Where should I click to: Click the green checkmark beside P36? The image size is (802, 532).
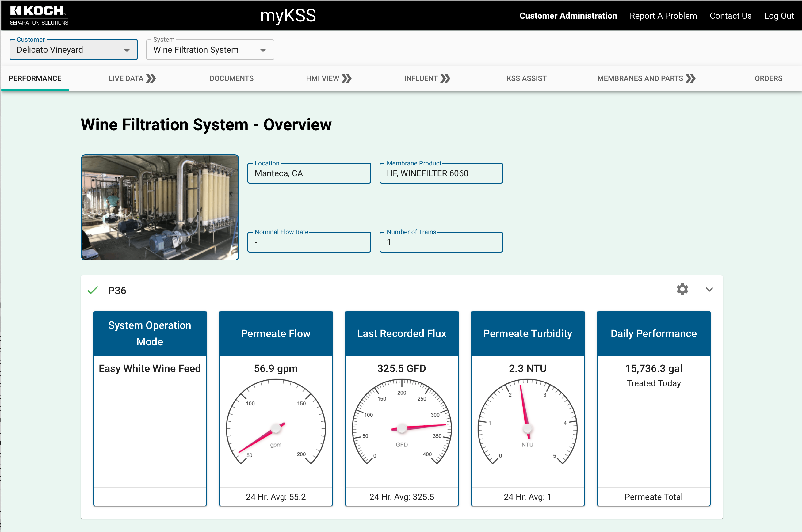[x=93, y=290]
